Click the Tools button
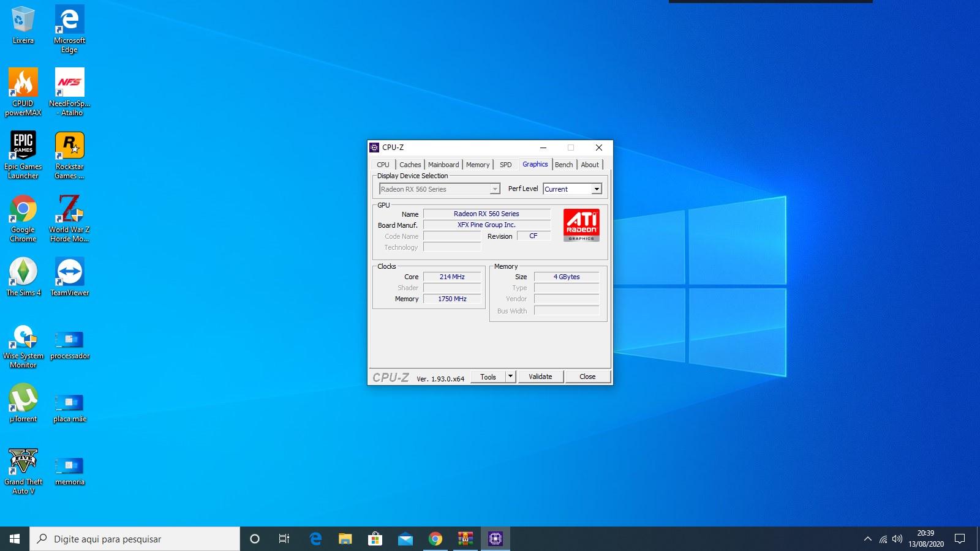980x551 pixels. click(x=488, y=377)
